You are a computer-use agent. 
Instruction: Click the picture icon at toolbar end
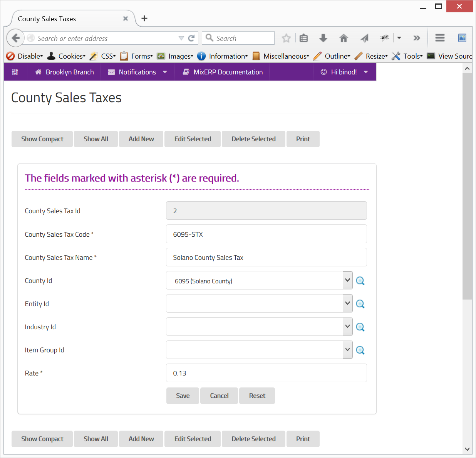click(x=462, y=38)
